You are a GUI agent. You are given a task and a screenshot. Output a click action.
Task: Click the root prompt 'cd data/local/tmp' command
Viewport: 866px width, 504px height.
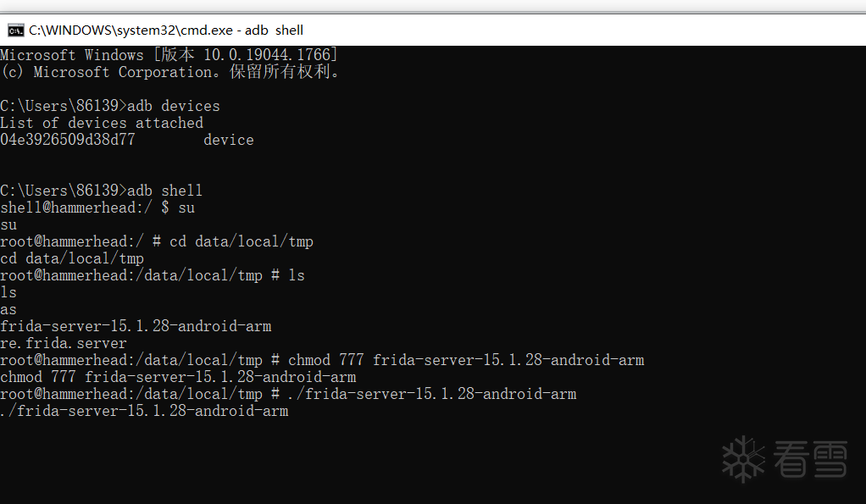point(241,241)
